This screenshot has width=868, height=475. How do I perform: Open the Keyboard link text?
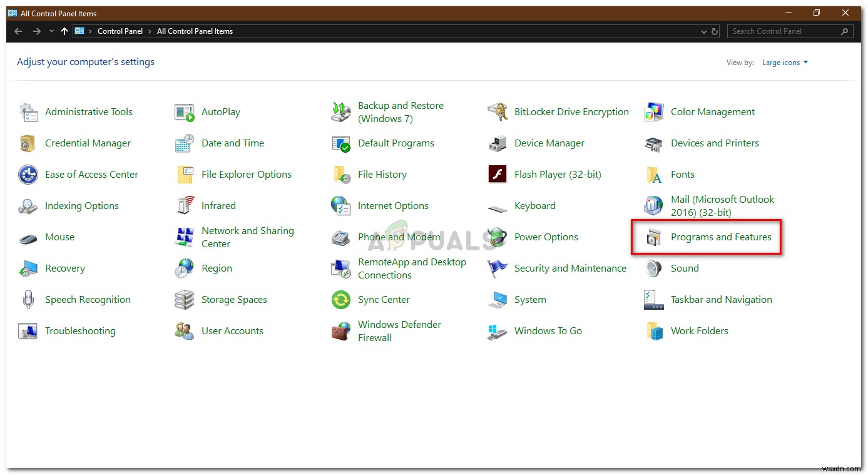pos(535,206)
